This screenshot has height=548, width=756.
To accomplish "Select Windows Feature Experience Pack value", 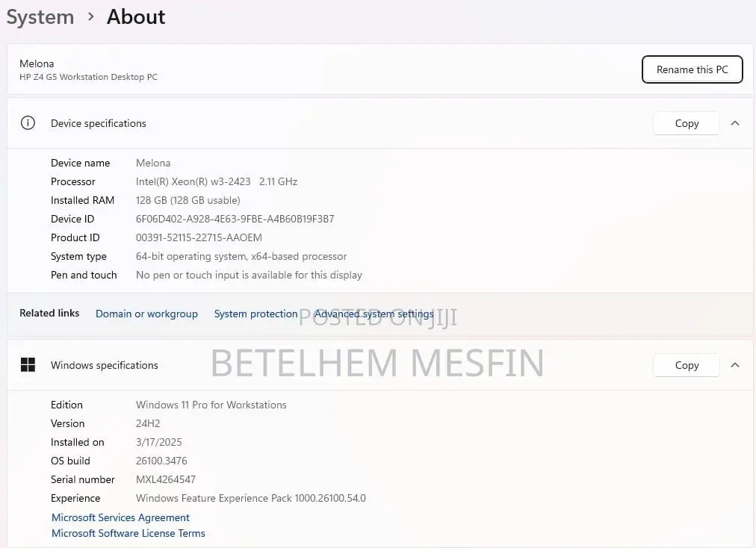I will (251, 498).
